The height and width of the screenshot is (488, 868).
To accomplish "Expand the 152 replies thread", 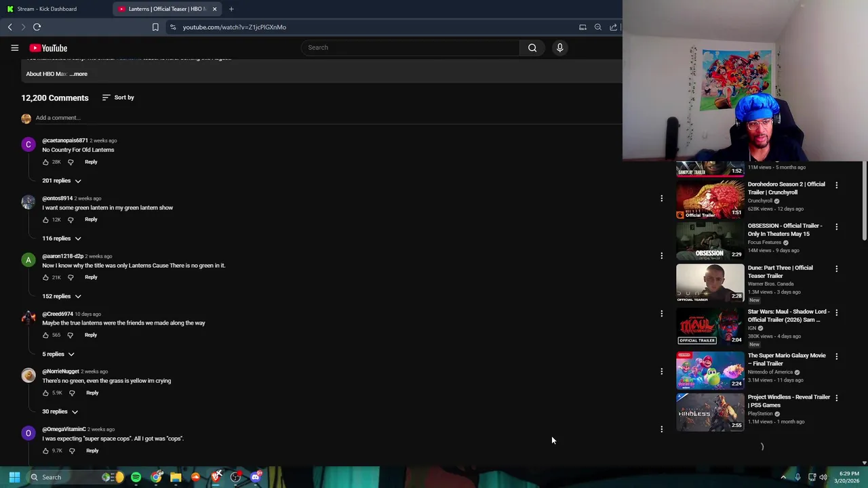I will [62, 296].
